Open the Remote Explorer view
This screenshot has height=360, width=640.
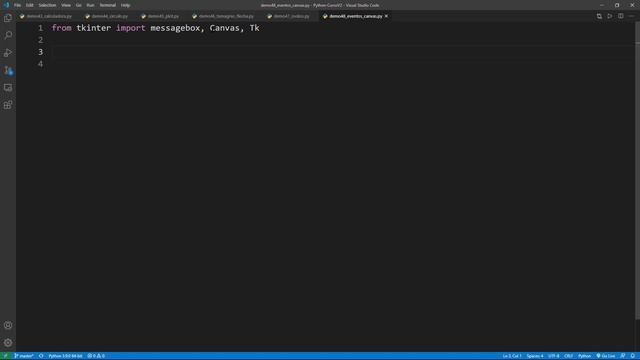tap(8, 88)
